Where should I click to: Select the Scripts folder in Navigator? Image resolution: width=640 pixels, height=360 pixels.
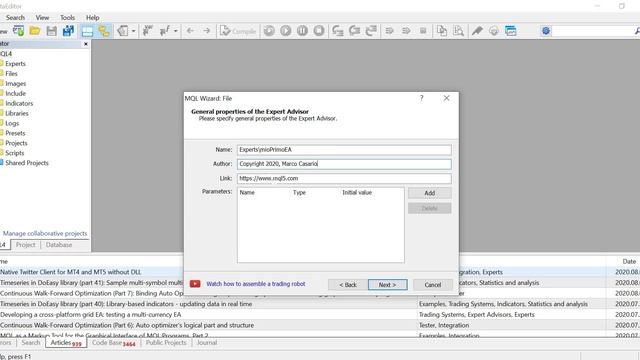pyautogui.click(x=15, y=153)
